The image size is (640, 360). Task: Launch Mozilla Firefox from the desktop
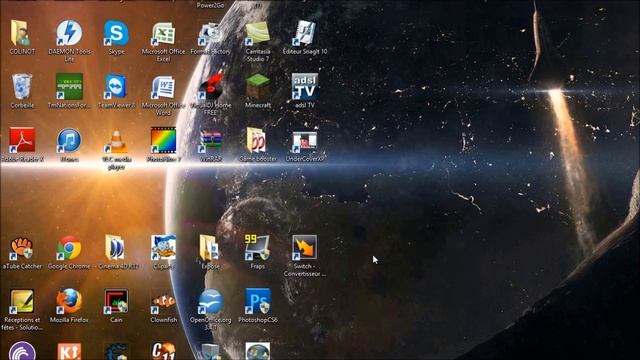[x=69, y=301]
